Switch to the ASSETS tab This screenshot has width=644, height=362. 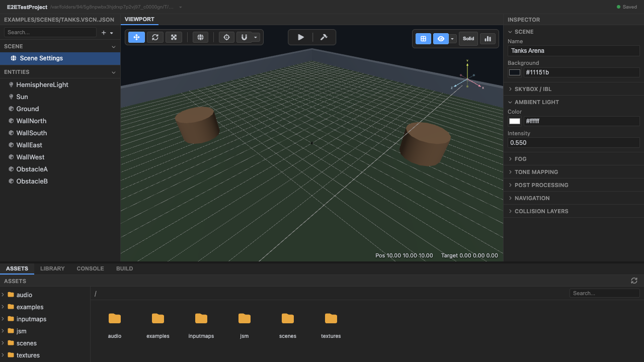coord(17,268)
